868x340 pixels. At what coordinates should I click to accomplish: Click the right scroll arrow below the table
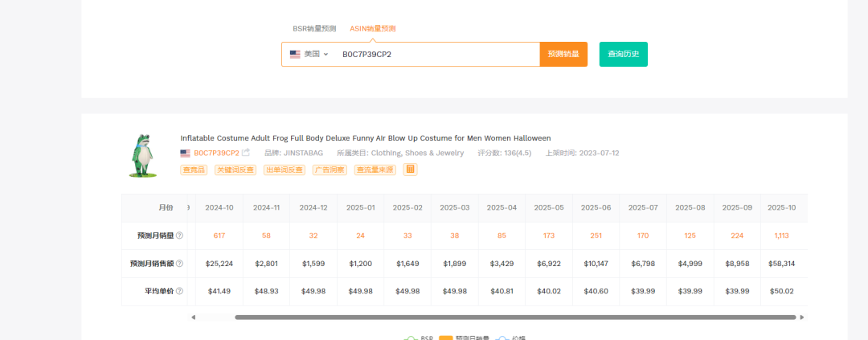tap(802, 317)
